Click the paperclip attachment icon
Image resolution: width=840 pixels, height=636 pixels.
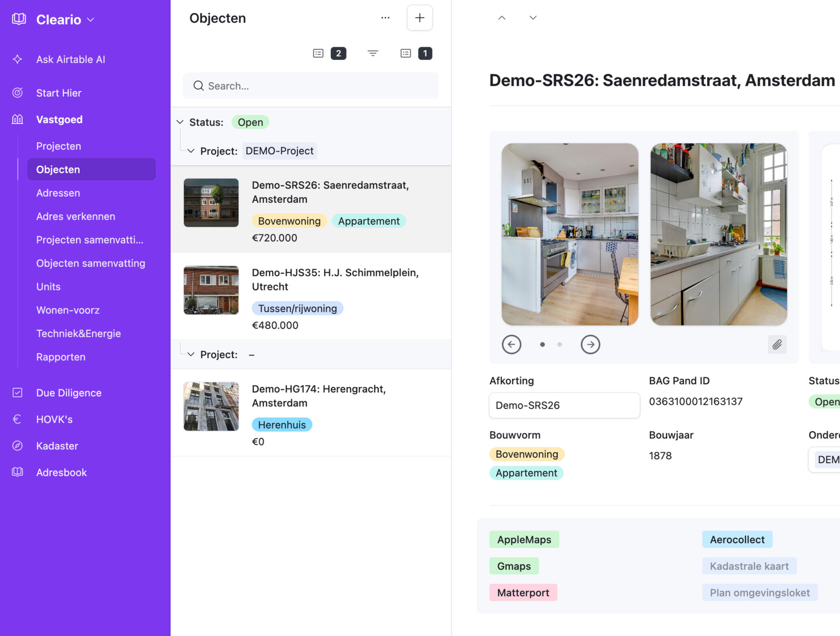tap(777, 344)
